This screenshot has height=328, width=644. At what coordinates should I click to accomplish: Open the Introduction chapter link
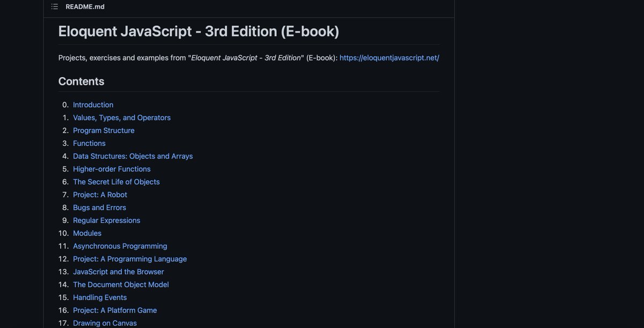pos(93,105)
